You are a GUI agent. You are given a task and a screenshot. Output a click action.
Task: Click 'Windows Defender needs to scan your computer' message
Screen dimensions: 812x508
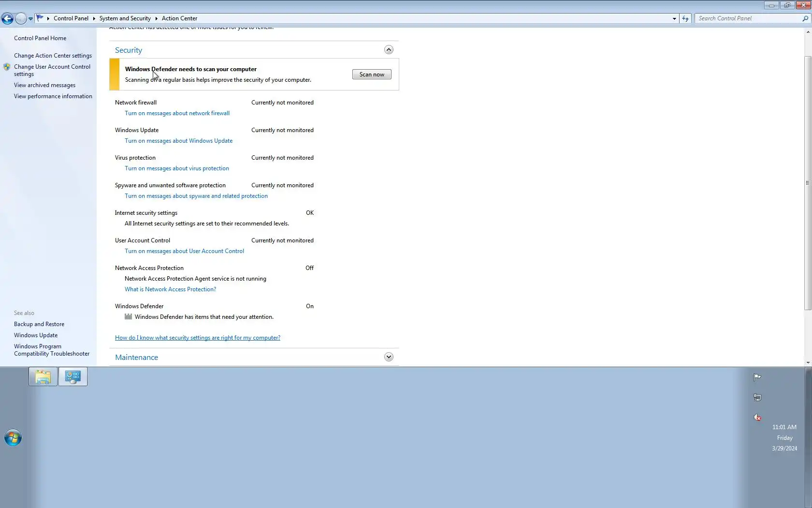[x=191, y=69]
